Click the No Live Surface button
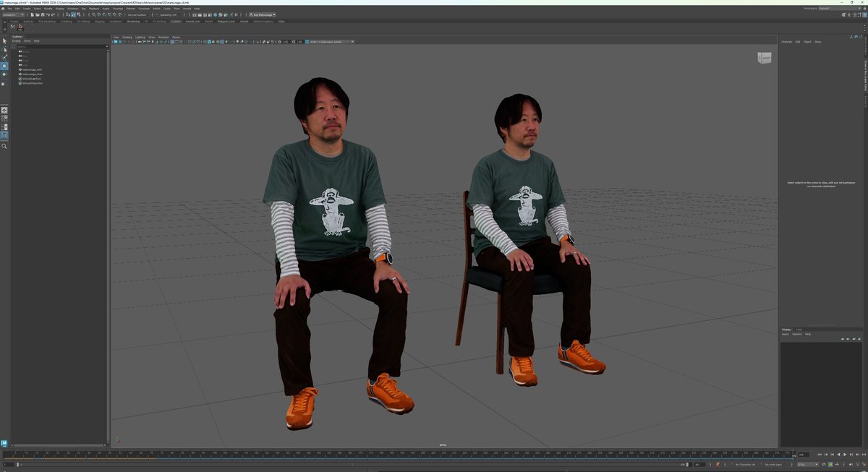Viewport: 868px width, 472px height. (x=136, y=14)
